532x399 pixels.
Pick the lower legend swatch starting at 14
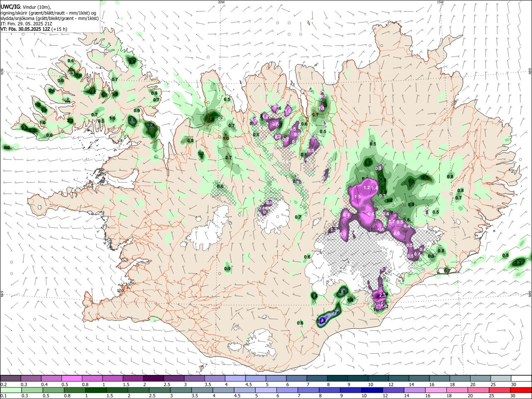click(414, 390)
